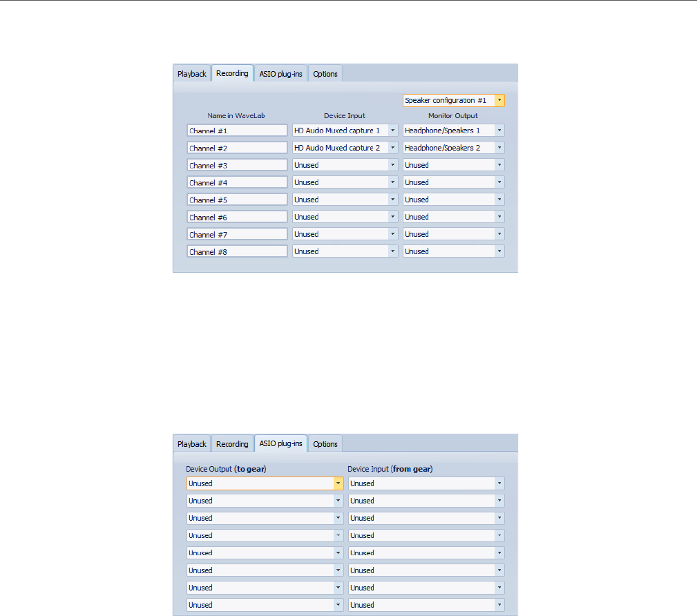The width and height of the screenshot is (697, 616).
Task: Open Device Input dropdown for Channel #7
Action: click(345, 234)
